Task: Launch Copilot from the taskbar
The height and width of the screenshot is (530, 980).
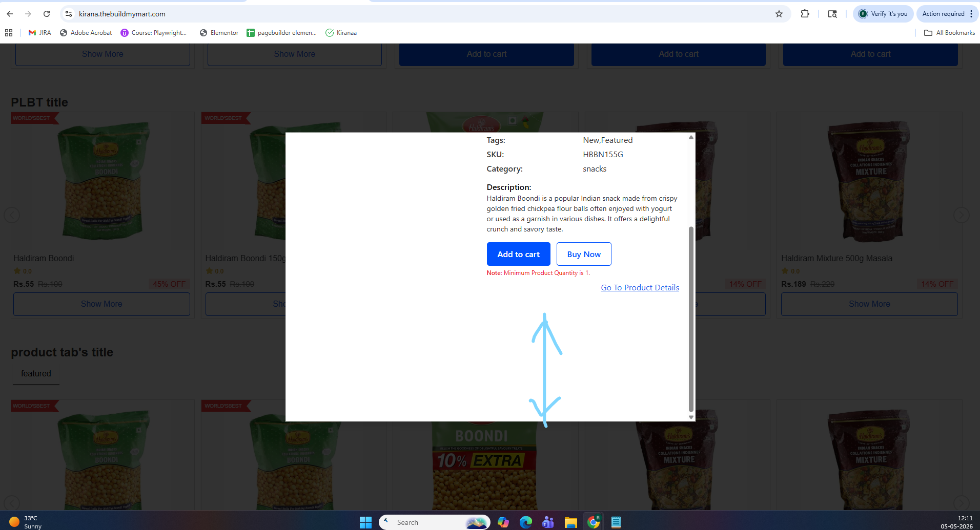Action: click(x=503, y=522)
